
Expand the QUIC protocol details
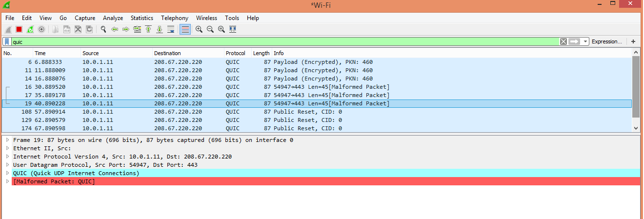coord(8,173)
